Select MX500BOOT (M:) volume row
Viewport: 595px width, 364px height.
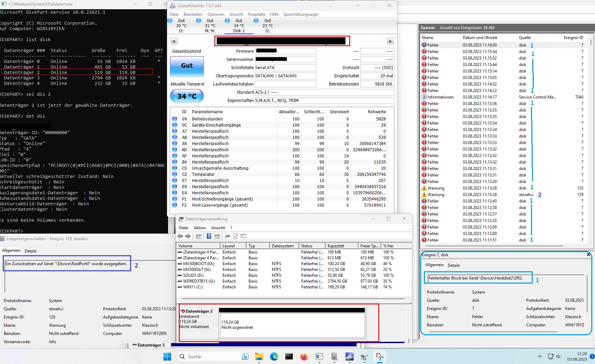[x=293, y=264]
